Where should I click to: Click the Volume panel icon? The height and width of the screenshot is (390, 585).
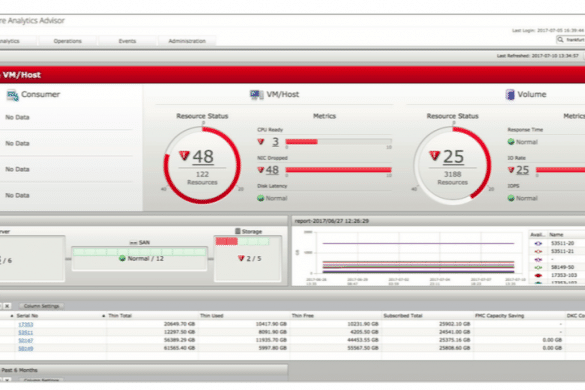point(510,94)
